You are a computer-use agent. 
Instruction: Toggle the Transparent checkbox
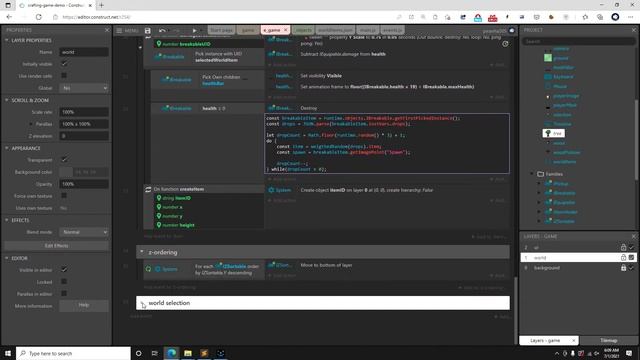click(64, 160)
